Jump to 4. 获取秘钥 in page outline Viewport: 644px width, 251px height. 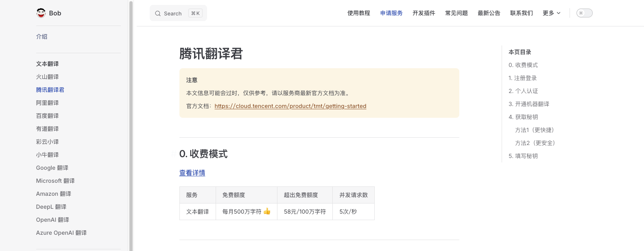pyautogui.click(x=523, y=117)
